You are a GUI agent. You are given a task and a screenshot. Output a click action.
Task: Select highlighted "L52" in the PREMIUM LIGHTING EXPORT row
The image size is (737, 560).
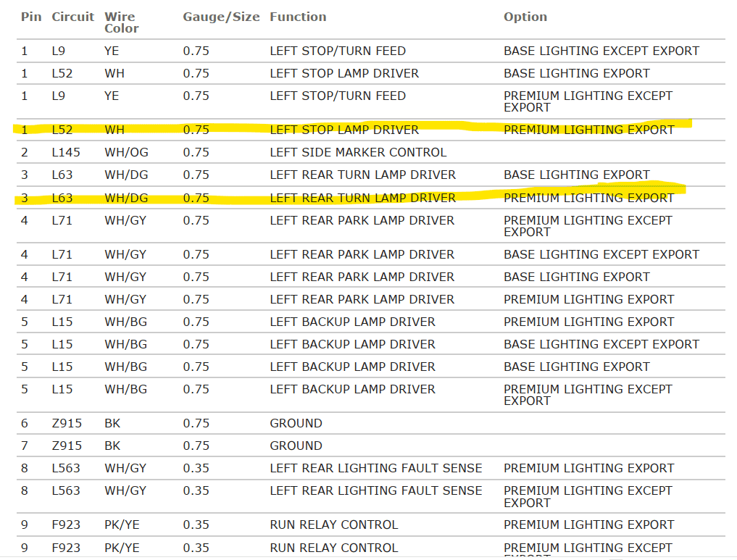(62, 130)
